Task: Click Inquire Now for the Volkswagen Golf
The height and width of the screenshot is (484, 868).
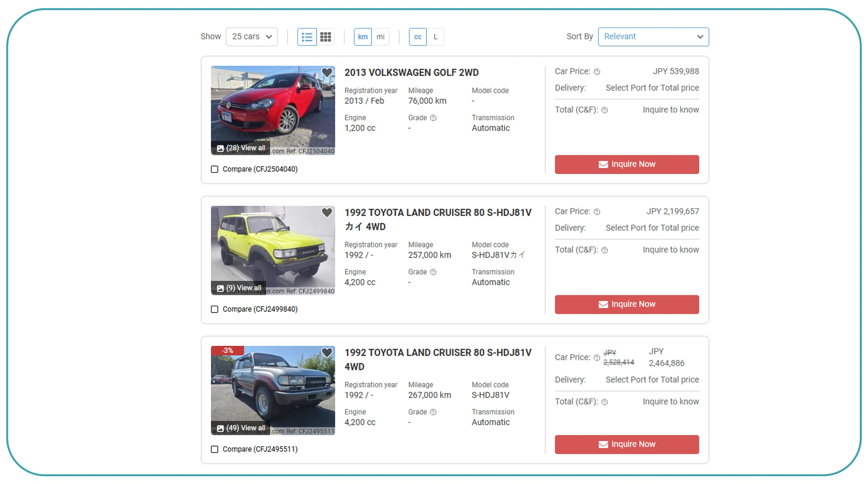Action: [x=626, y=164]
